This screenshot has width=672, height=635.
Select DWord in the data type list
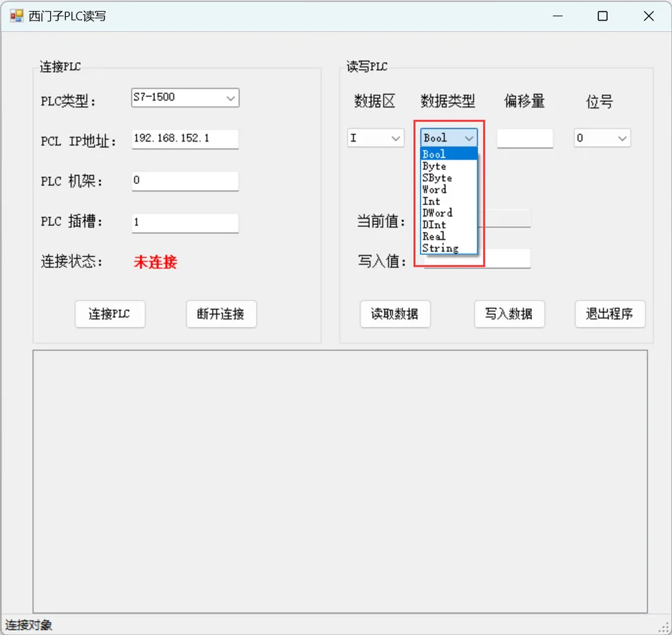(x=448, y=213)
